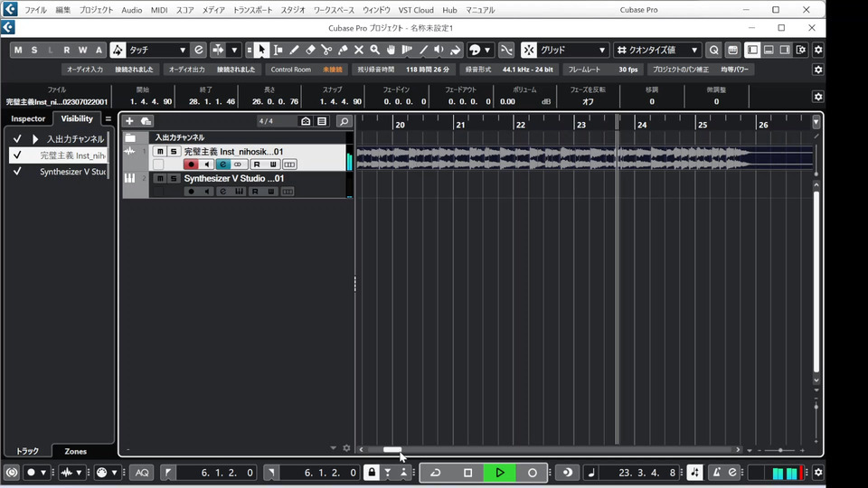The height and width of the screenshot is (488, 868).
Task: Select the Play speaker tool
Action: point(439,50)
